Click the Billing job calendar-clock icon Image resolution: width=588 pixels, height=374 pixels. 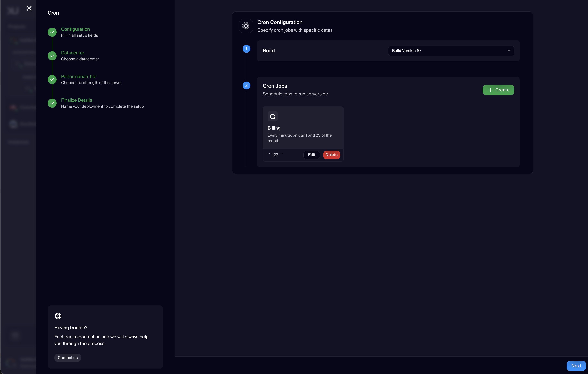pos(272,116)
